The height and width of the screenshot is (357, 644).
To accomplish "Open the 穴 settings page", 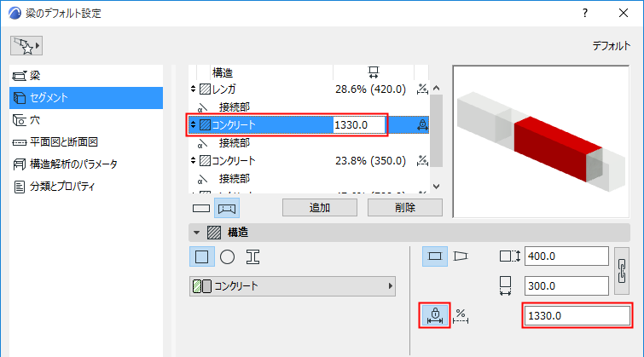I will point(86,120).
